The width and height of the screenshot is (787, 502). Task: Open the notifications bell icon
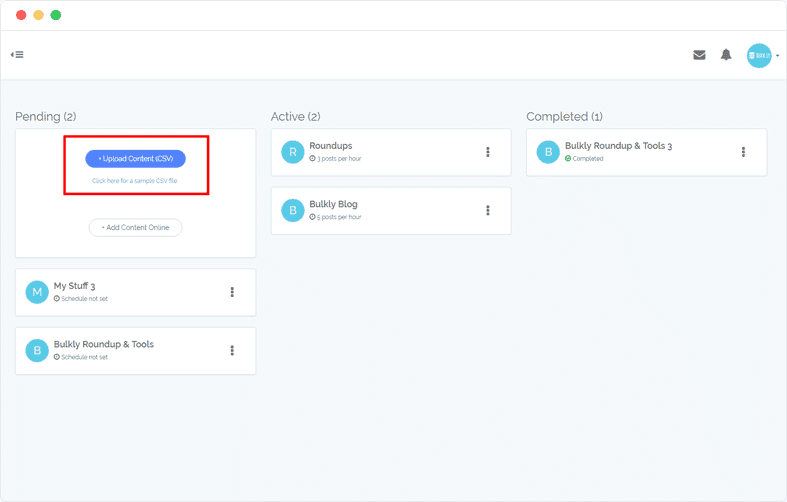click(x=726, y=55)
